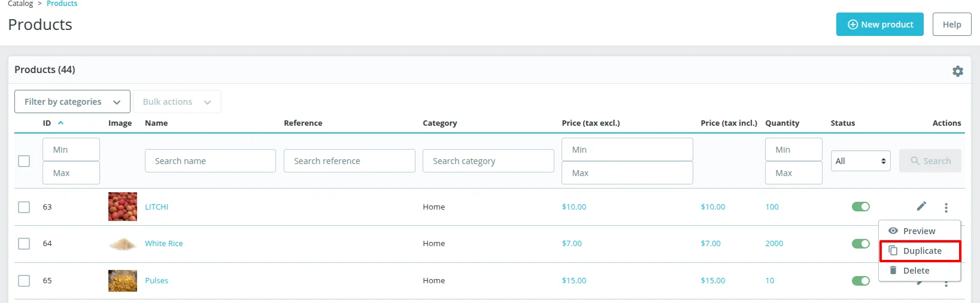Click the products settings gear icon
This screenshot has width=980, height=303.
click(958, 71)
